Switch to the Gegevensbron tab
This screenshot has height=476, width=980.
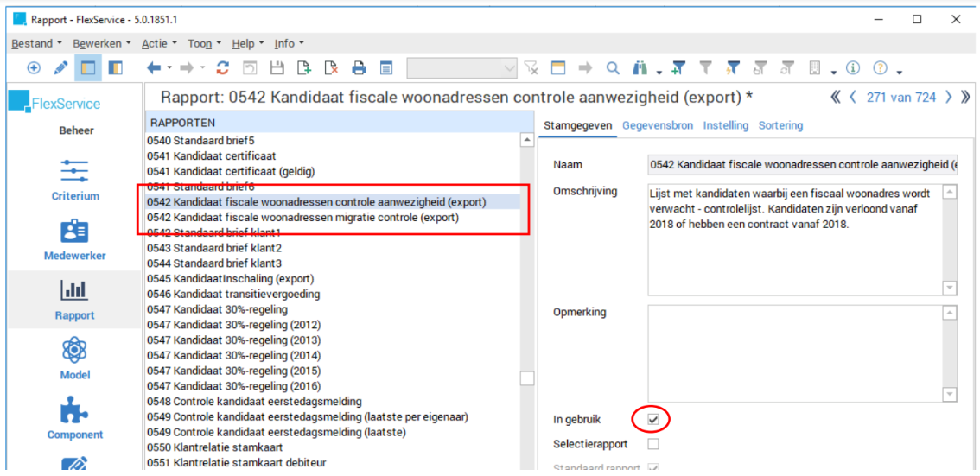tap(657, 125)
